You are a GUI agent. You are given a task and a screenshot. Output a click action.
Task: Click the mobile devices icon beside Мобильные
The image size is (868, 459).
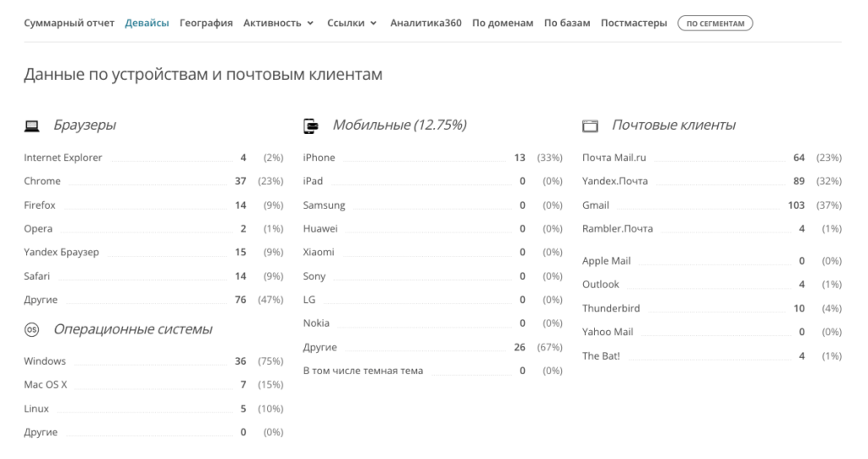click(311, 126)
